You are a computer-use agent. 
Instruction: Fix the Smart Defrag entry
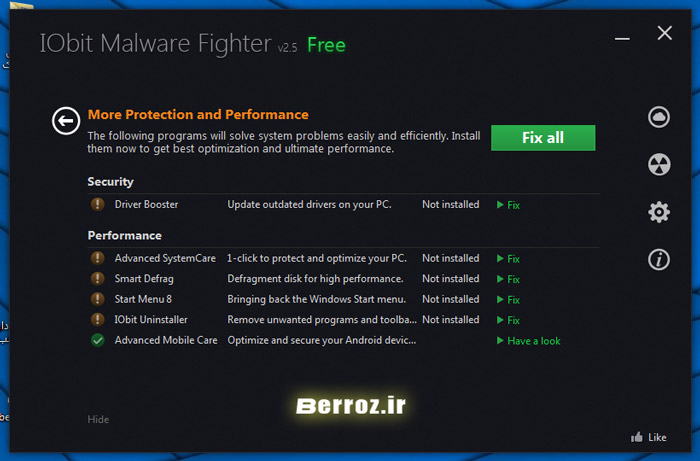[x=509, y=279]
